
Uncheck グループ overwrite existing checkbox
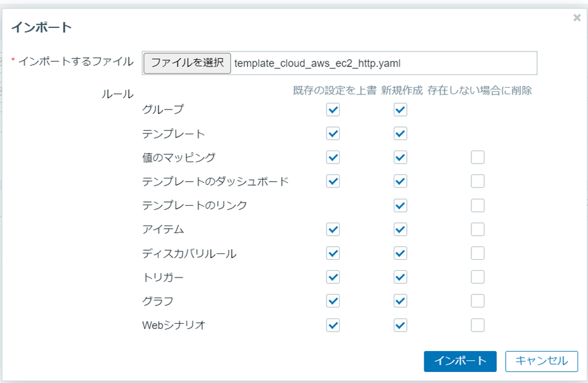[x=333, y=109]
